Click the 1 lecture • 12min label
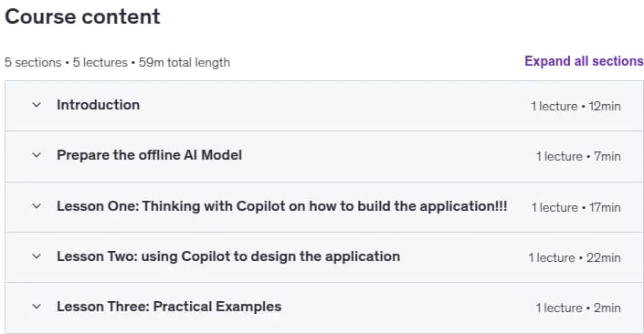This screenshot has width=644, height=334. point(575,106)
